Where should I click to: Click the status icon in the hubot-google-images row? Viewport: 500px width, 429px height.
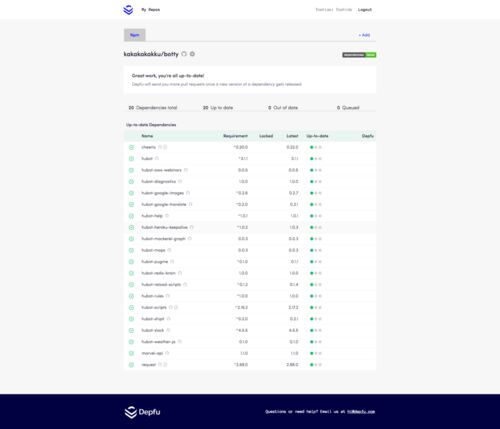131,193
